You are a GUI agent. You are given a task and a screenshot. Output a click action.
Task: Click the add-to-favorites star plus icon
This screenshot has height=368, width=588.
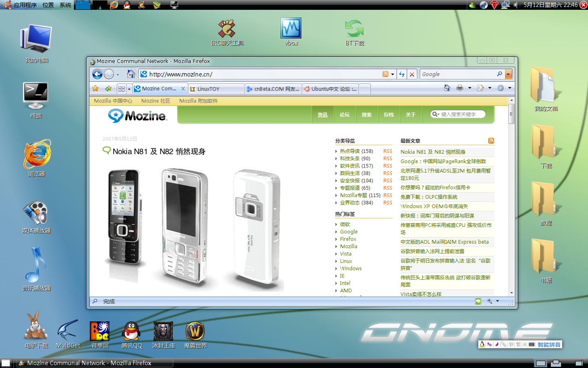point(108,88)
